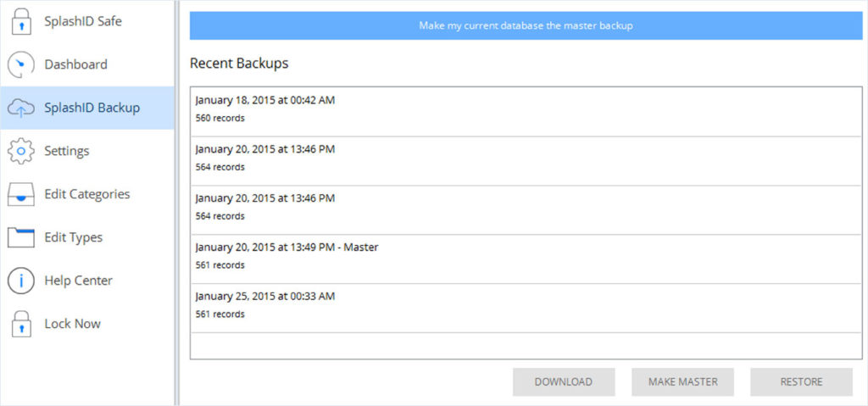Click the Edit Categories tray icon
The image size is (868, 406).
[x=21, y=194]
